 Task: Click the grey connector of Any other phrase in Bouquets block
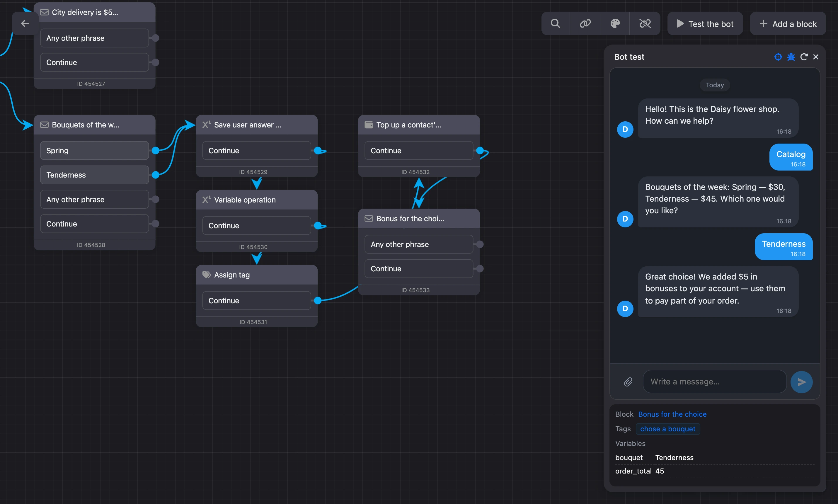click(156, 199)
